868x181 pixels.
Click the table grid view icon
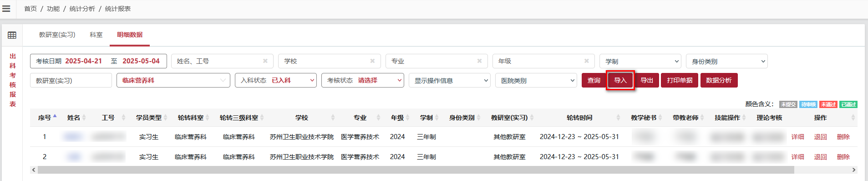tap(12, 35)
